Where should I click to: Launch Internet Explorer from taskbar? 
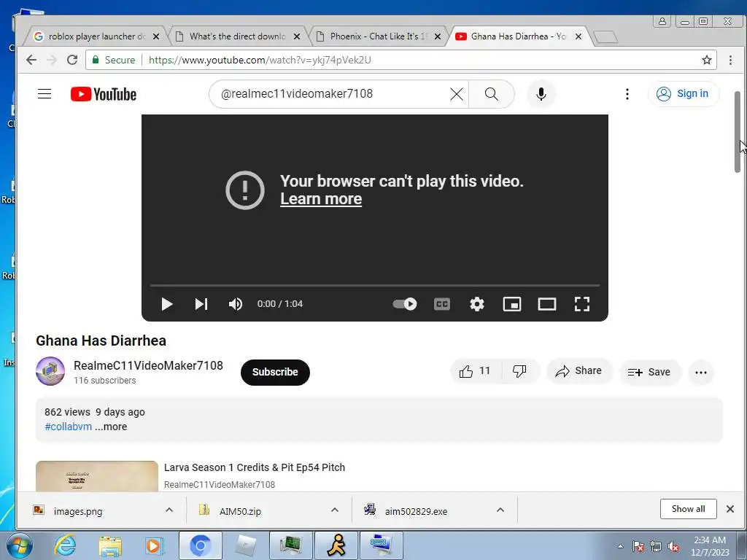[x=64, y=545]
